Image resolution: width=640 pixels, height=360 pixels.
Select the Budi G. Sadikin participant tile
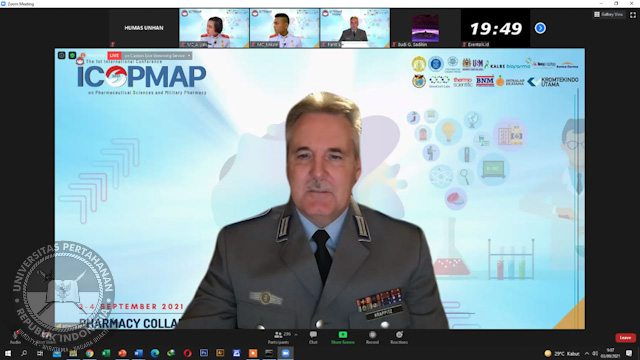(425, 28)
